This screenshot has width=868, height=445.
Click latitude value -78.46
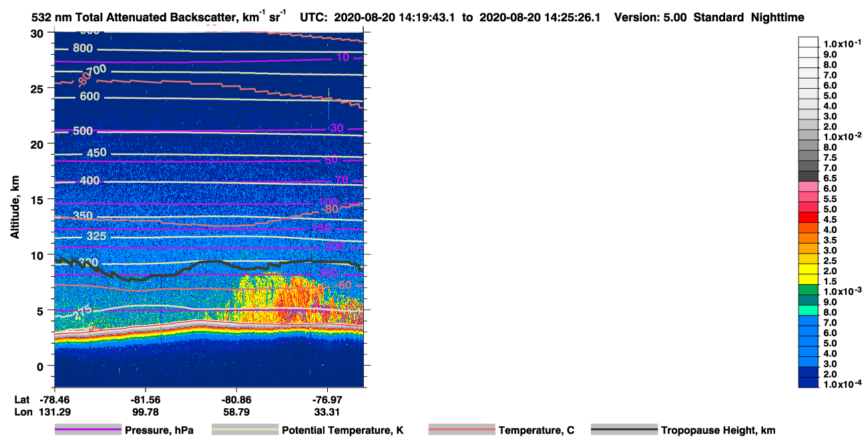(54, 399)
